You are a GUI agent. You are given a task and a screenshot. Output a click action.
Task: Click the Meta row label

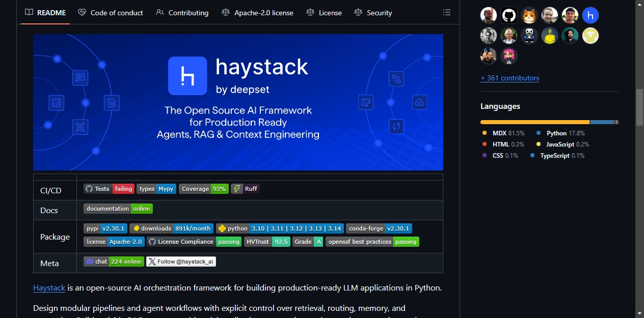49,263
